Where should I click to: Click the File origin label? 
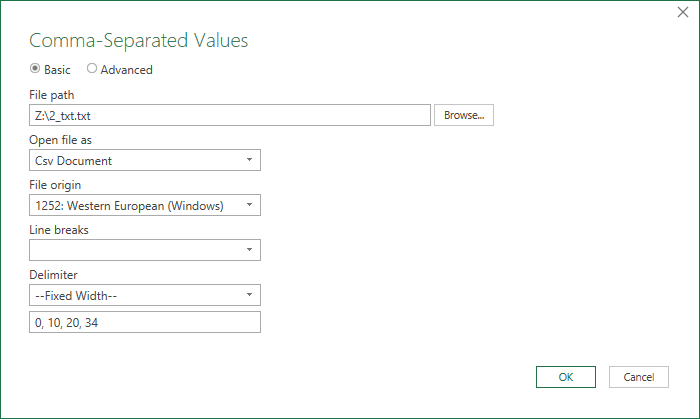click(55, 185)
